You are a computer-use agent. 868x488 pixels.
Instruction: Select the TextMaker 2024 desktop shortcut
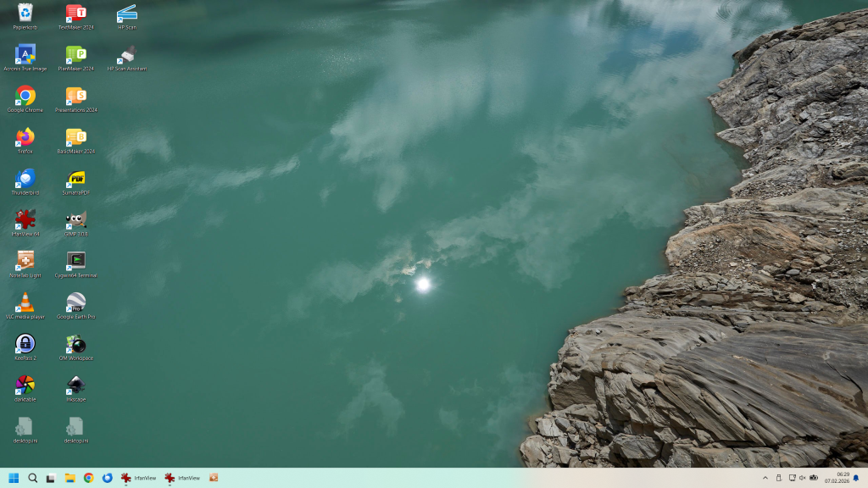pos(75,13)
